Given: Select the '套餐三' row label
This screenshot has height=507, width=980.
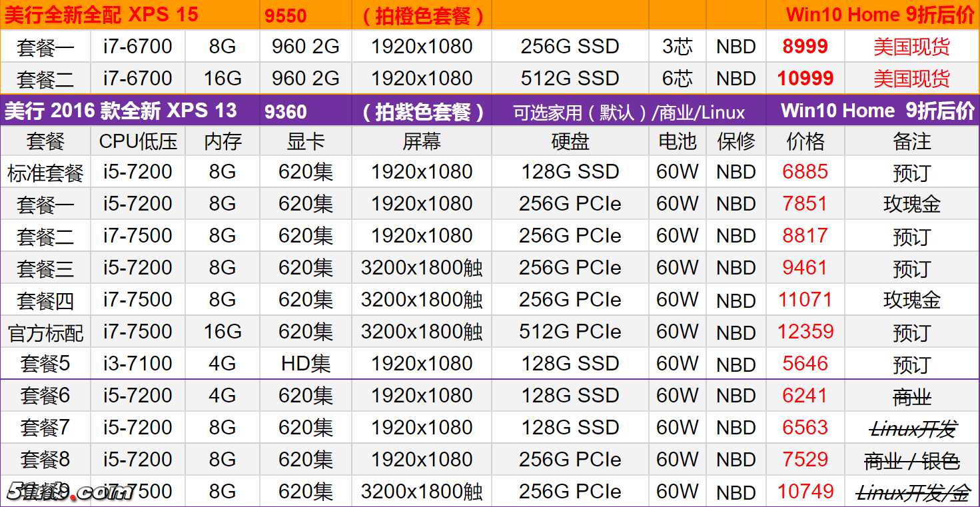Looking at the screenshot, I should (45, 269).
